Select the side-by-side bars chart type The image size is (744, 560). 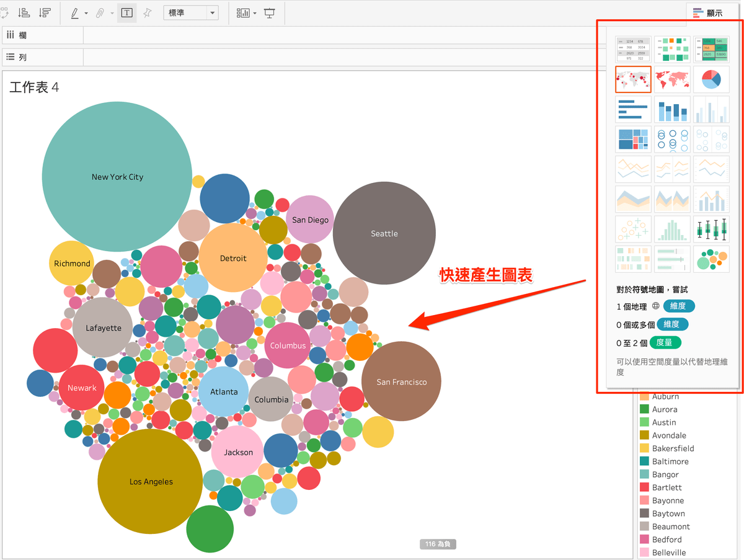(x=711, y=109)
